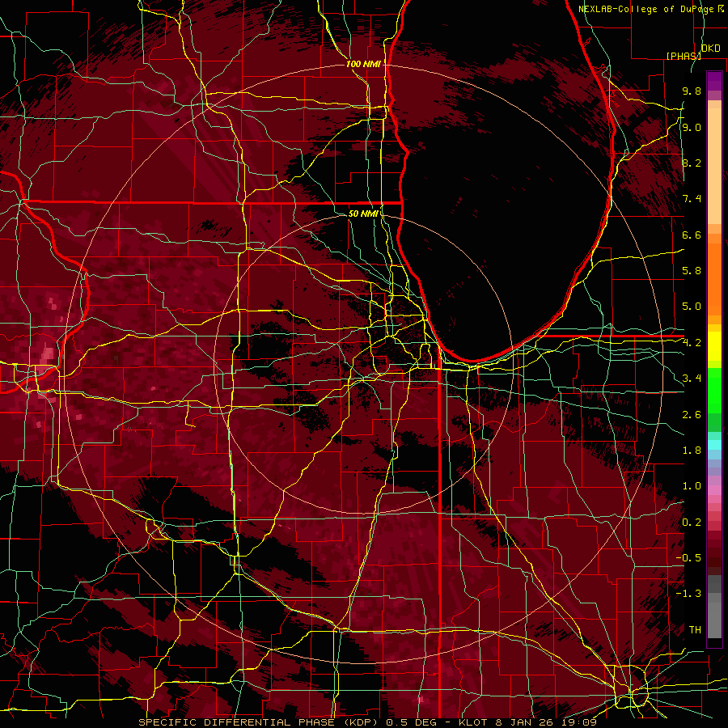Select the yellow segment of the color bar
The height and width of the screenshot is (728, 728).
[x=714, y=346]
